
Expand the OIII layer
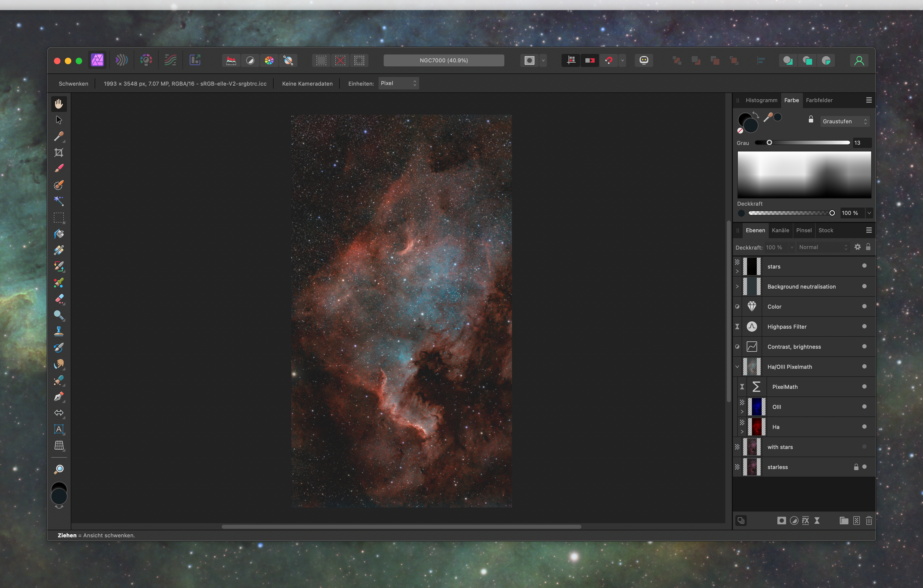(742, 411)
